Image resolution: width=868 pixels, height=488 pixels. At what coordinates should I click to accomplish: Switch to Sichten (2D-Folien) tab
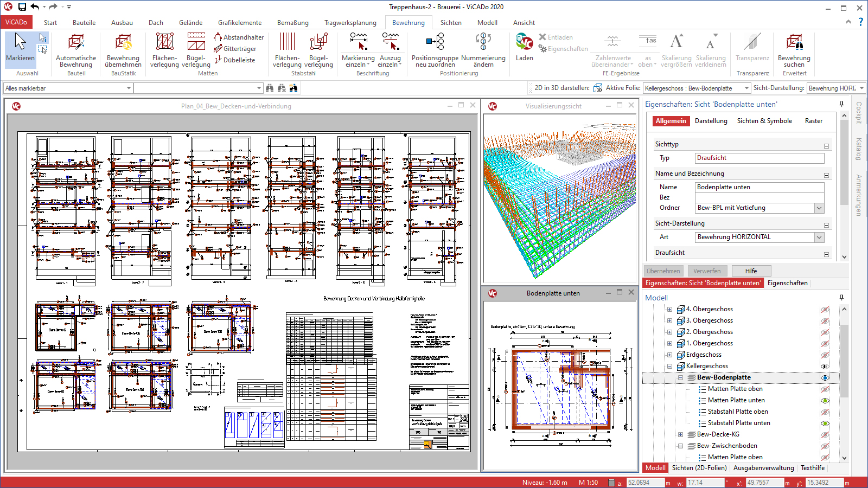(699, 468)
